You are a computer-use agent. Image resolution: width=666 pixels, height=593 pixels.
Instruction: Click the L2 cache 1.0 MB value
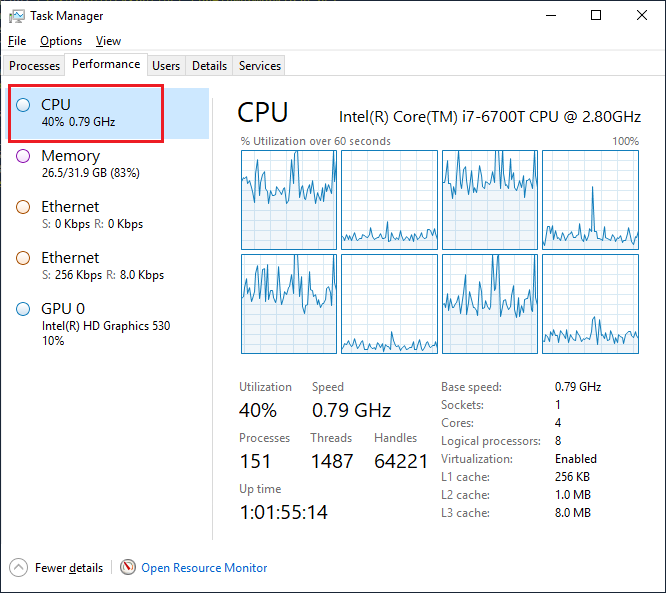click(x=573, y=495)
